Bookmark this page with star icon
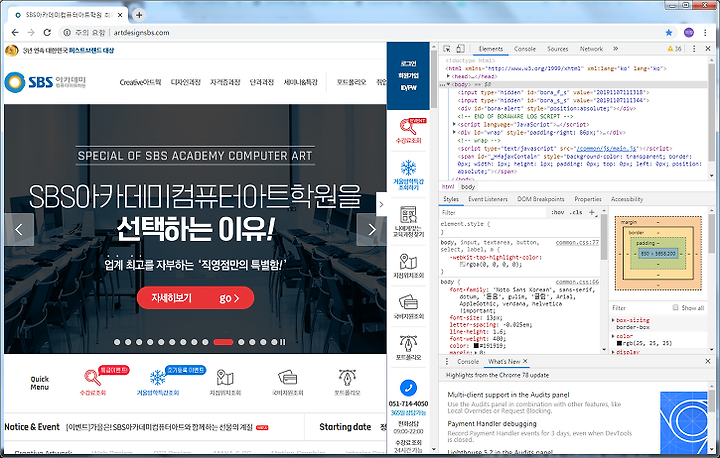The image size is (720, 458). 669,33
